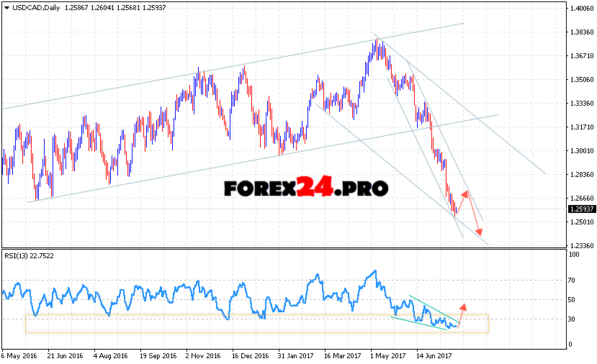Click the 6 May 2016 date label
Screen dimensions: 597x364
click(20, 355)
